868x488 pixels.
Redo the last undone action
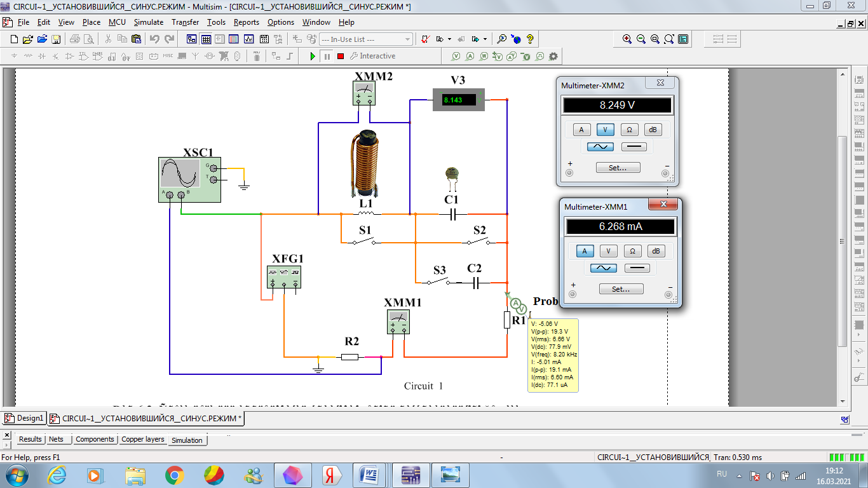tap(170, 39)
